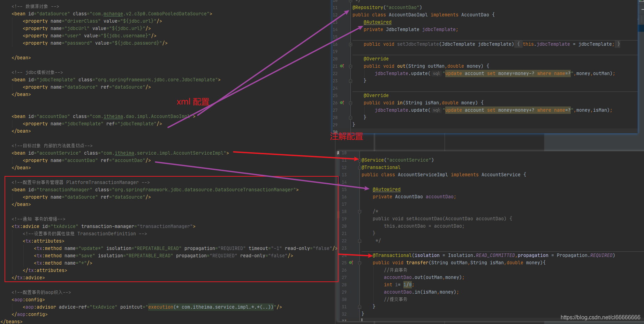Image resolution: width=644 pixels, height=324 pixels.
Task: Click the fold end marker after out method
Action: [x=350, y=81]
